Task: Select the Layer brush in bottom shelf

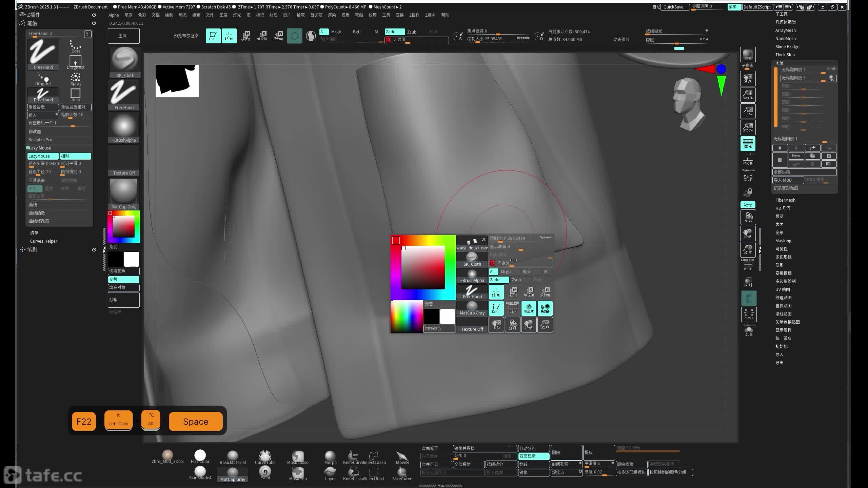Action: tap(330, 473)
